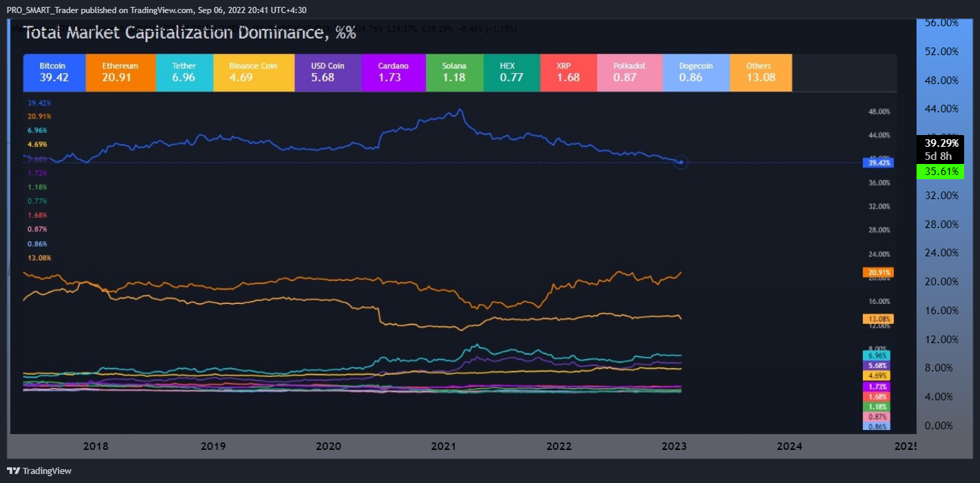This screenshot has height=483, width=980.
Task: Click the 2019 label on the time axis
Action: click(x=213, y=446)
